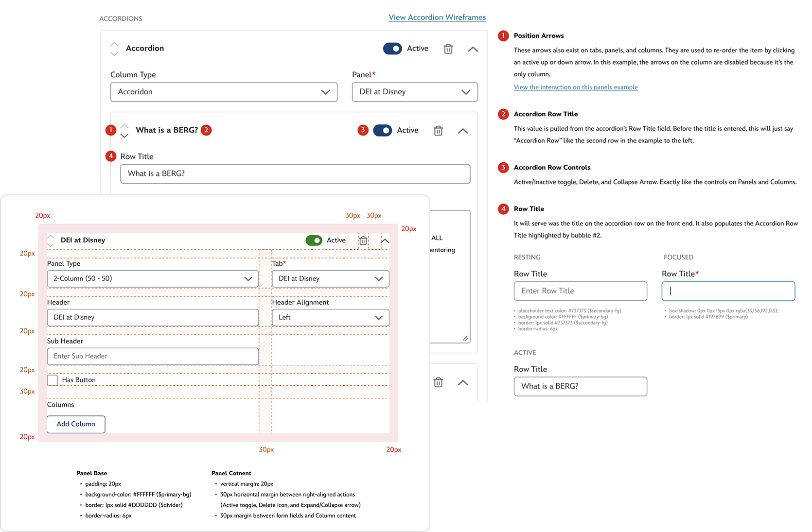
Task: Open the Header Alignment dropdown
Action: [330, 318]
